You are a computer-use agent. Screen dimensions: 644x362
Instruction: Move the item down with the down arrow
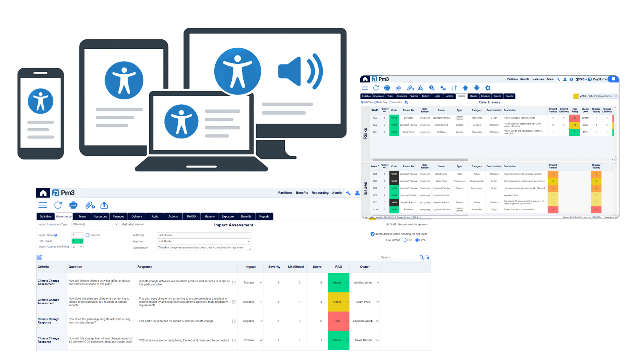(x=477, y=88)
